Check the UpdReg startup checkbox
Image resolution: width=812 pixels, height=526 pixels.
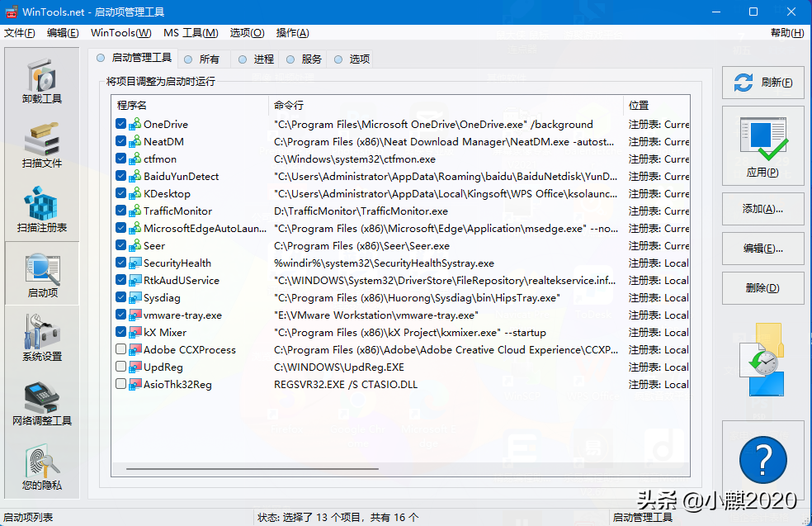click(x=120, y=367)
